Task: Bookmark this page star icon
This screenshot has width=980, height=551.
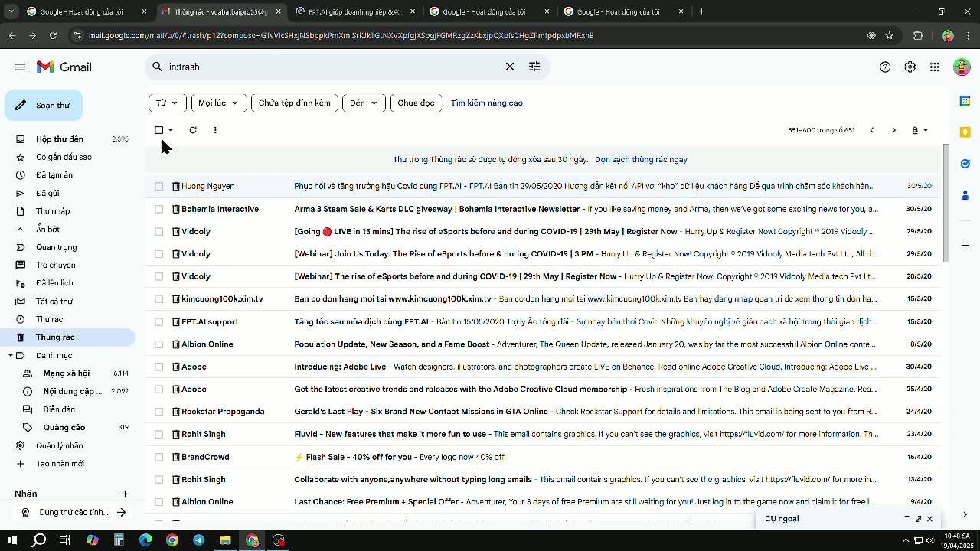Action: click(x=889, y=35)
